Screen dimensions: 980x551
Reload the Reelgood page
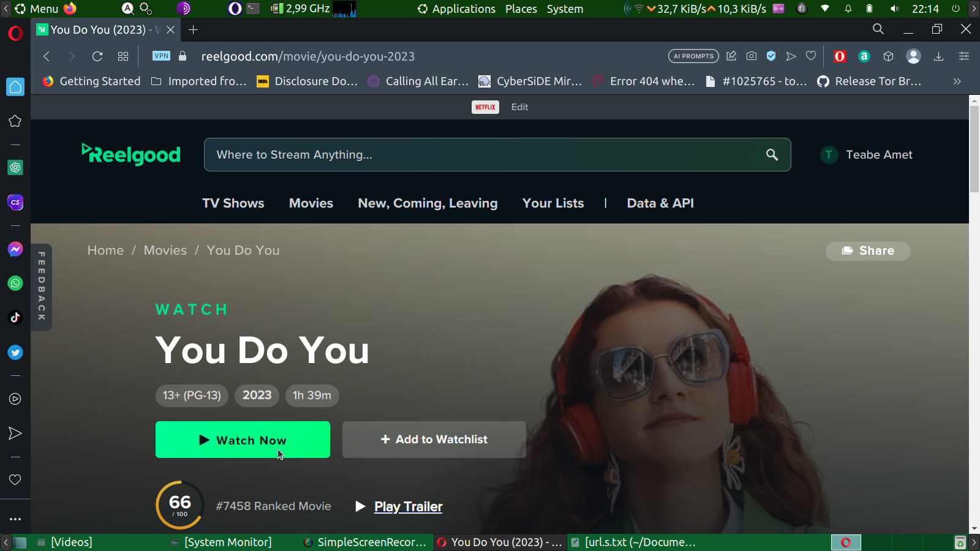click(97, 56)
